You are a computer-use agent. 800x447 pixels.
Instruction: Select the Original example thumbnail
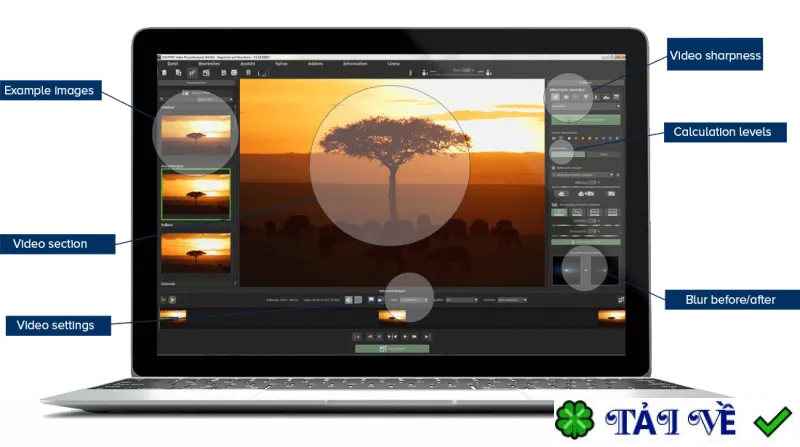coord(196,135)
